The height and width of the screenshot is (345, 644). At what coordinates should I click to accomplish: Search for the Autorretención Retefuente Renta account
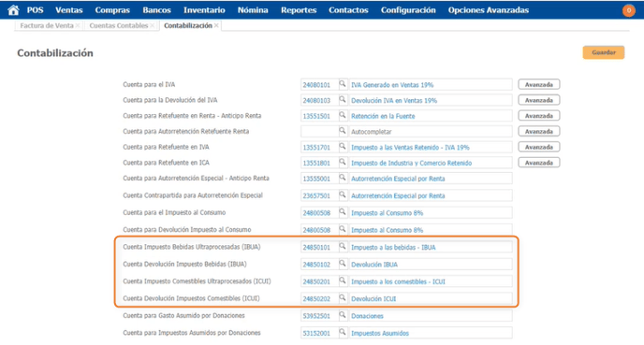(343, 131)
